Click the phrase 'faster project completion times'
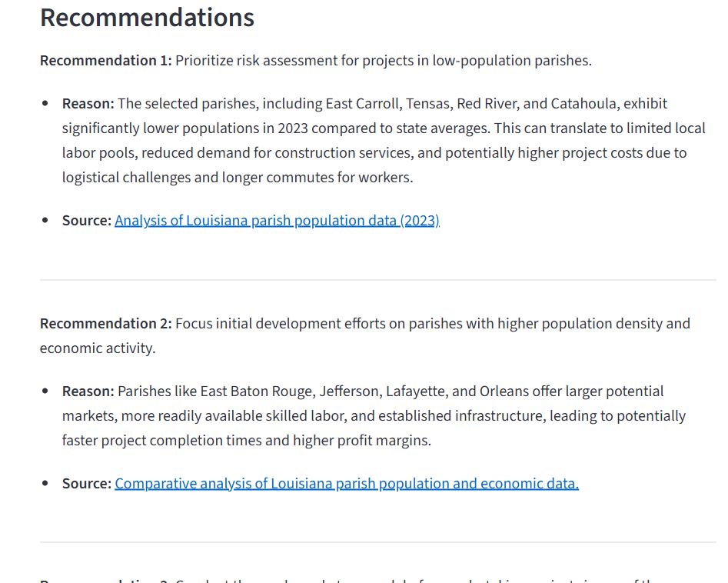This screenshot has height=583, width=728. click(x=161, y=441)
